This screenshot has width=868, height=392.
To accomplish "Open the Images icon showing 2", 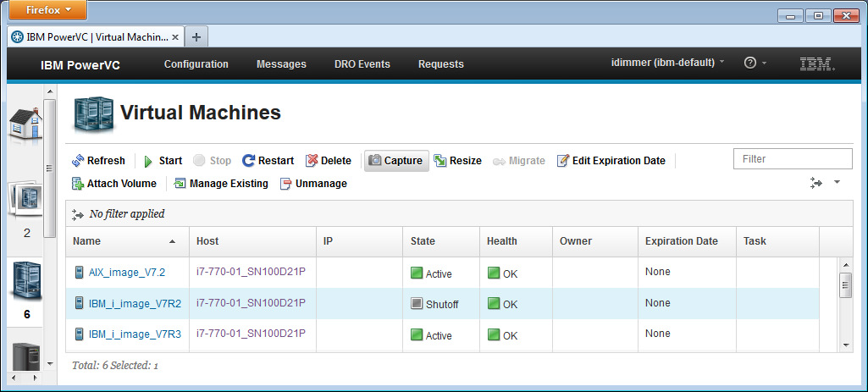I will tap(25, 200).
